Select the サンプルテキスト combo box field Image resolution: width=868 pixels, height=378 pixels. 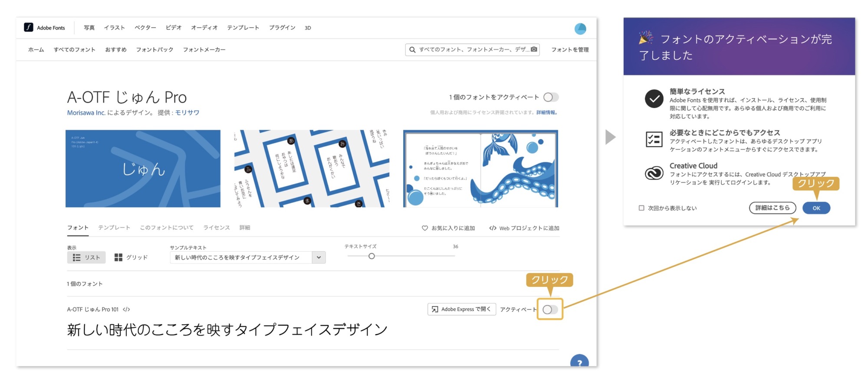[248, 257]
